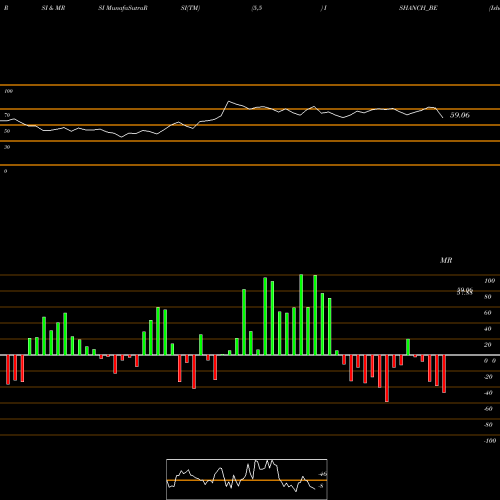Click the 59.06 value at the RSI line end
Image resolution: width=500 pixels, height=500 pixels.
(x=460, y=115)
